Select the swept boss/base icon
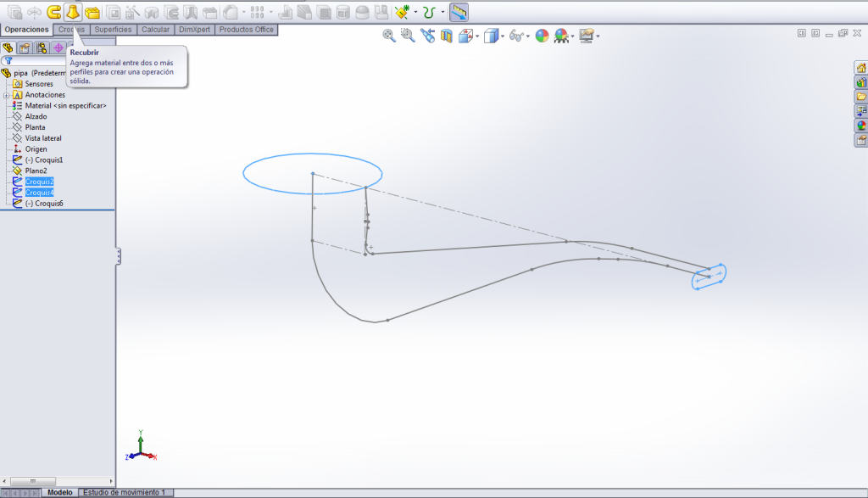 click(x=53, y=12)
